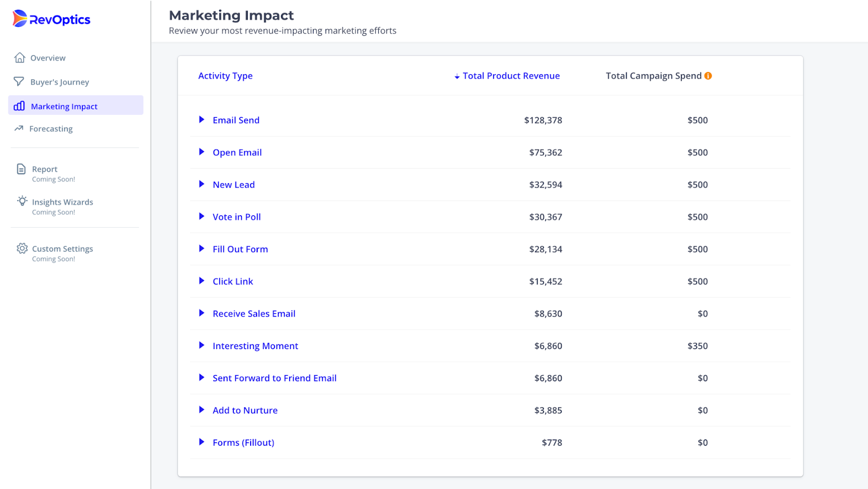Click the orange info icon beside Campaign Spend
This screenshot has height=489, width=868.
tap(708, 76)
